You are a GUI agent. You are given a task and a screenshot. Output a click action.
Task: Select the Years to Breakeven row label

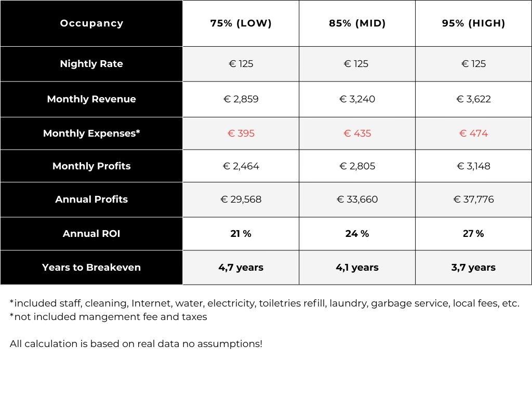pyautogui.click(x=91, y=268)
